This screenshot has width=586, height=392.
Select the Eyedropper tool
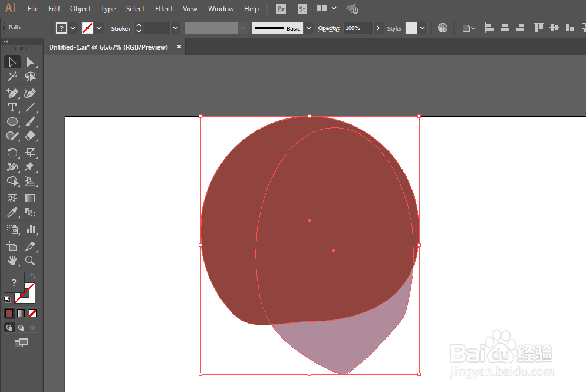12,213
